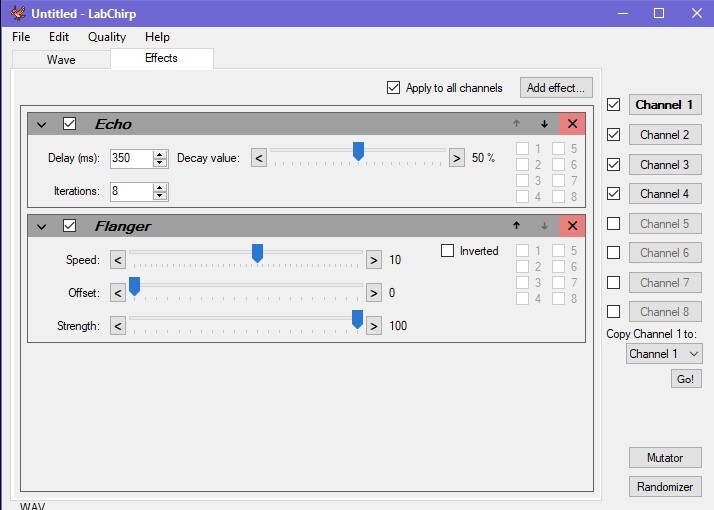Select the Channel 4 button
The width and height of the screenshot is (714, 510).
(665, 194)
